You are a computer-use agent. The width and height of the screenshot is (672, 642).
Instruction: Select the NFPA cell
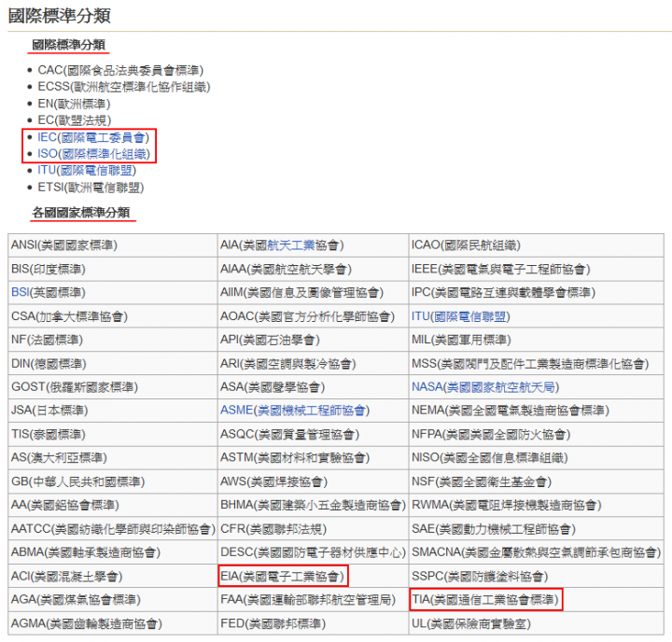[x=537, y=434]
